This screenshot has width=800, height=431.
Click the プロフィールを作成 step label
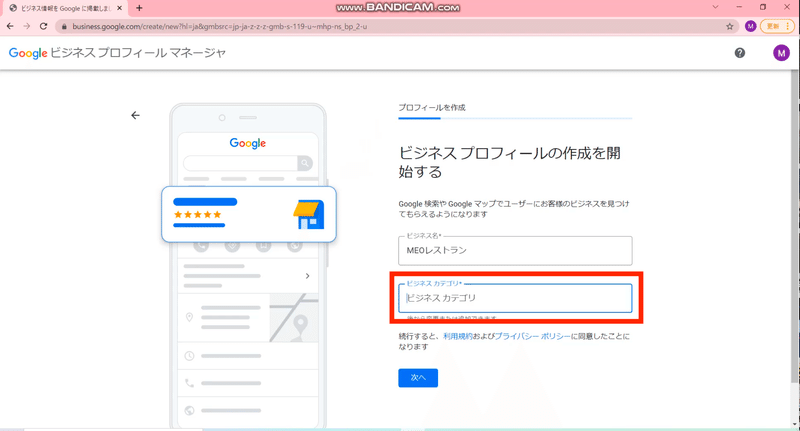tap(432, 108)
